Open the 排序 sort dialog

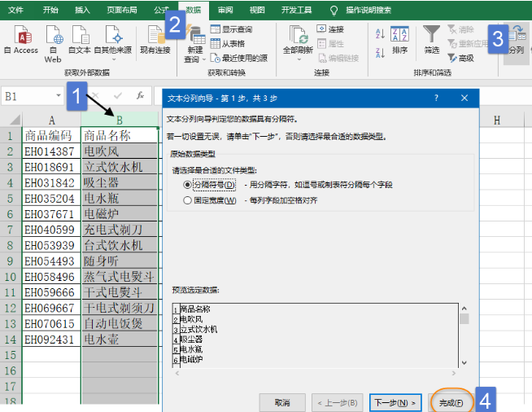[399, 40]
